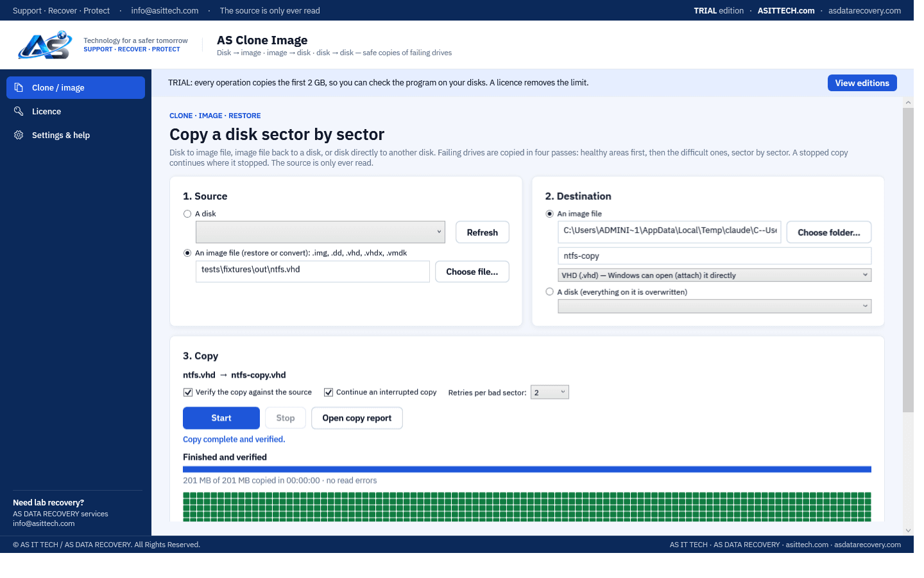
Task: Open the Licence menu item
Action: tap(76, 111)
